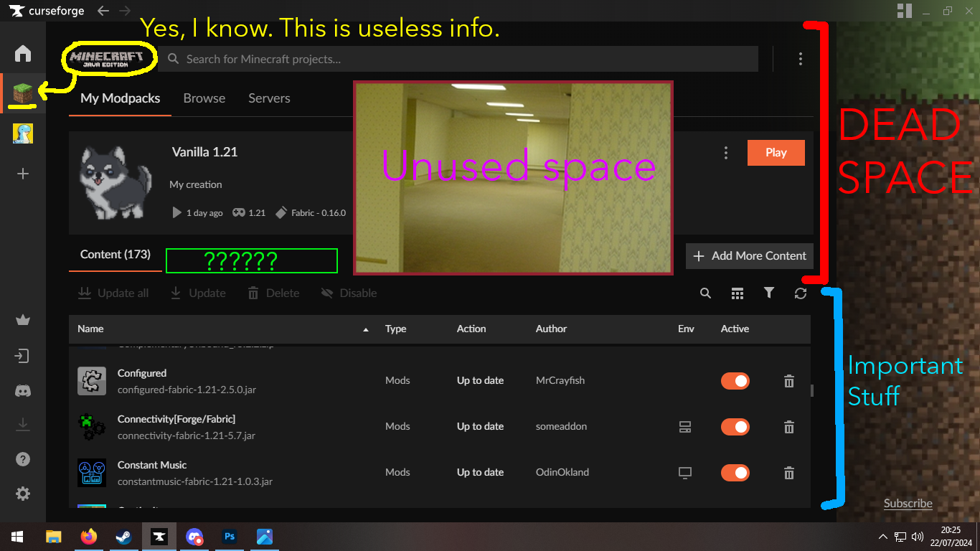Select the Minecraft grass block game icon

23,93
